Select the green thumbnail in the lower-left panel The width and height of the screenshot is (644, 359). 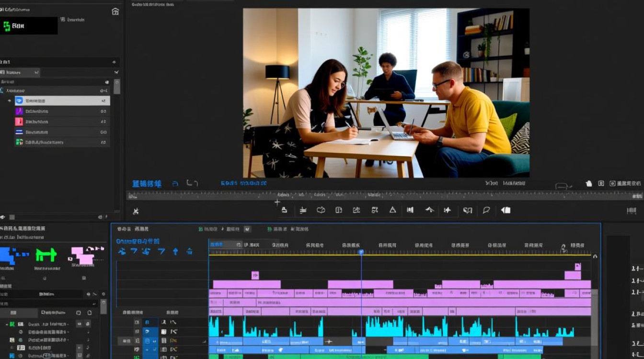coord(46,255)
